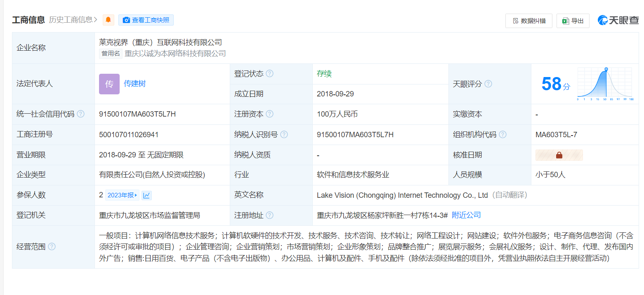Select company name 莱克视界（重庆）互联网科技有限公司

coord(160,42)
